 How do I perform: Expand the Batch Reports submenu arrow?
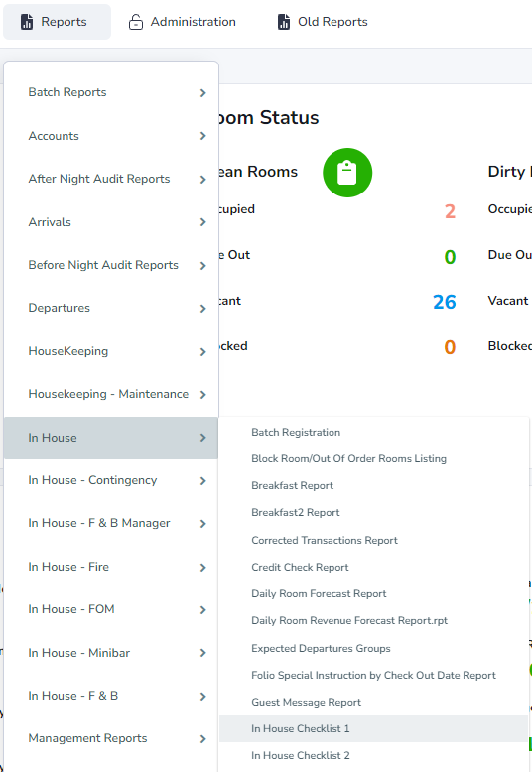[x=202, y=93]
